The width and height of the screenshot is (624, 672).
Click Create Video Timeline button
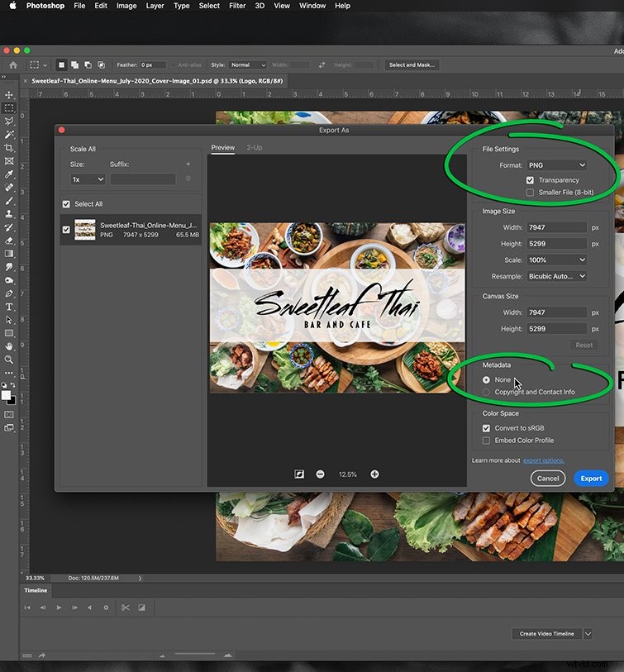click(546, 633)
